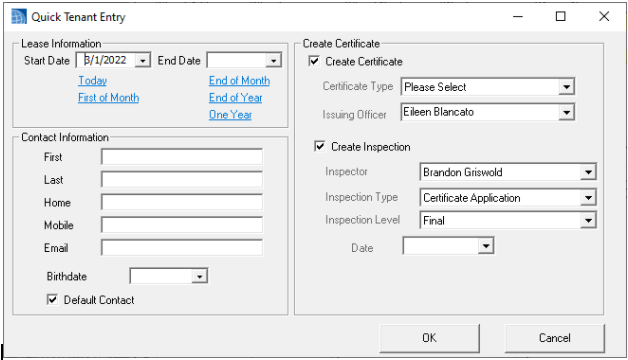Minimize the Quick Tenant Entry window
The height and width of the screenshot is (360, 628).
click(x=518, y=16)
